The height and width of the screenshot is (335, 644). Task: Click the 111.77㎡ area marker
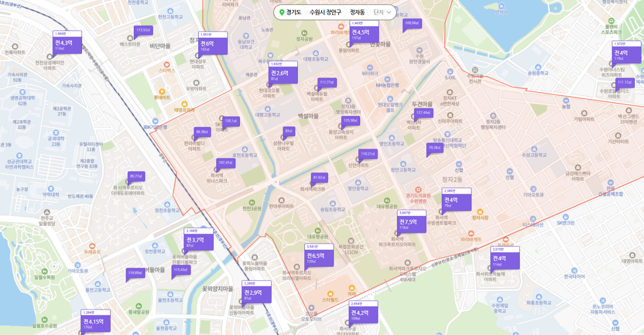tap(327, 83)
